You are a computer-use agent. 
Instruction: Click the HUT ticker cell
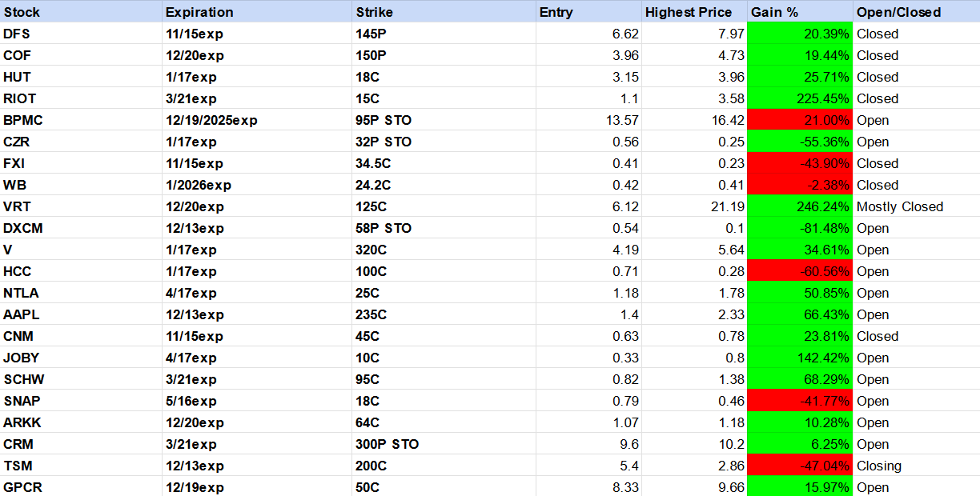coord(81,77)
